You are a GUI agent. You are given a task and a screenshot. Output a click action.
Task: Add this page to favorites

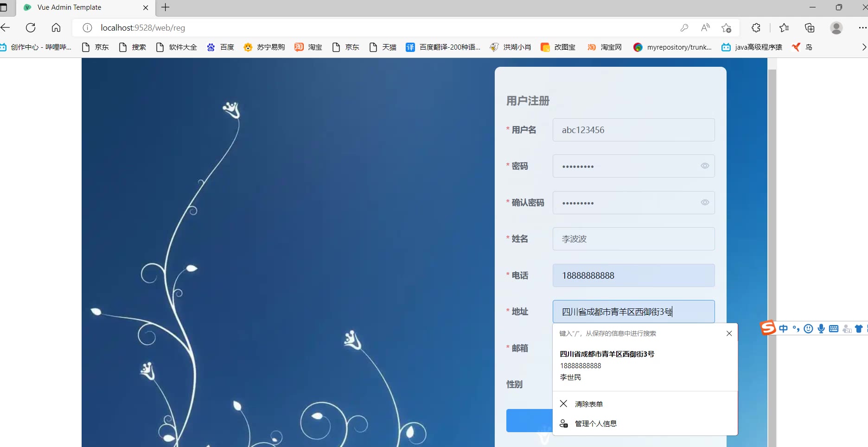[x=727, y=28]
